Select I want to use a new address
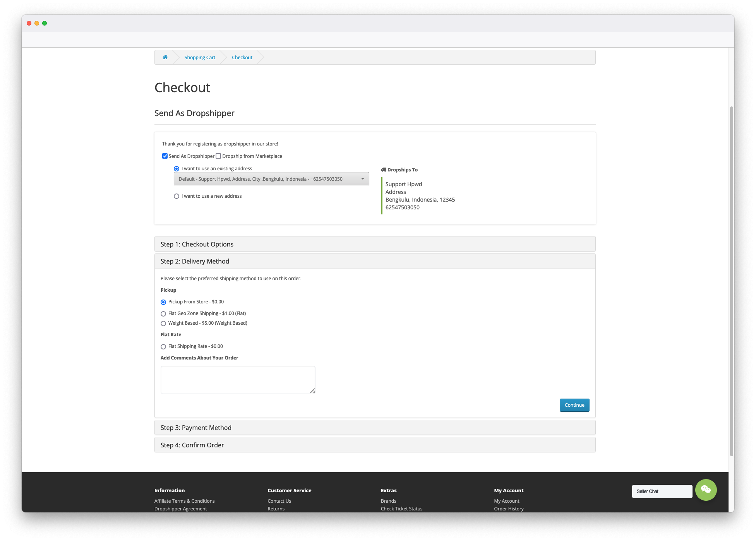The width and height of the screenshot is (756, 541). (x=177, y=196)
